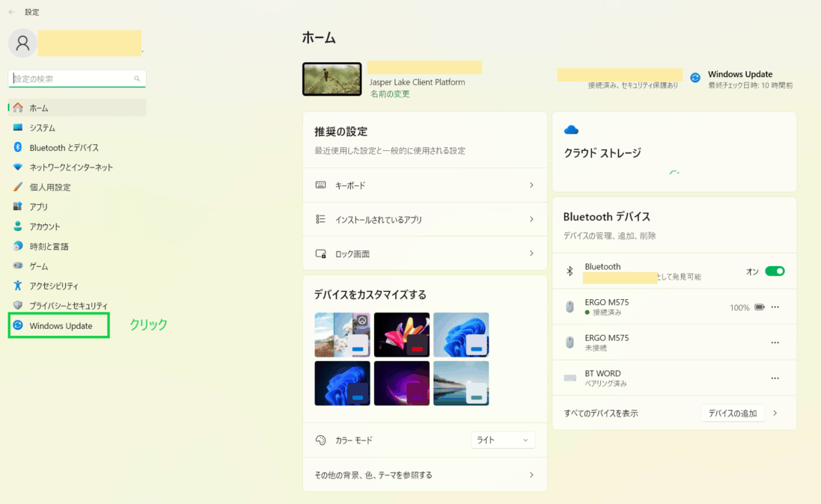Click the アプリ grid icon in sidebar
Viewport: 821px width, 504px height.
(x=18, y=206)
